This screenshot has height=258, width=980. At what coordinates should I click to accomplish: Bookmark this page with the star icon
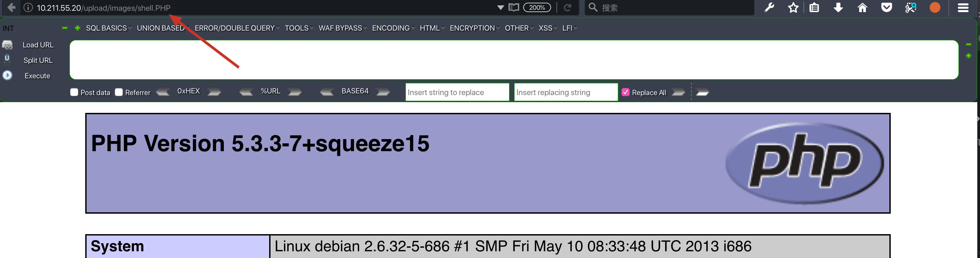(x=793, y=8)
